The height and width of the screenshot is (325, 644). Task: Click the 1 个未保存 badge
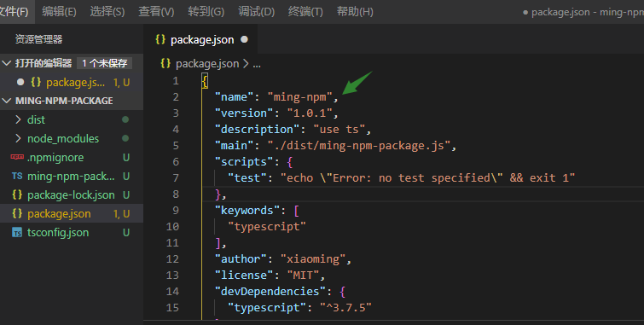(x=104, y=63)
